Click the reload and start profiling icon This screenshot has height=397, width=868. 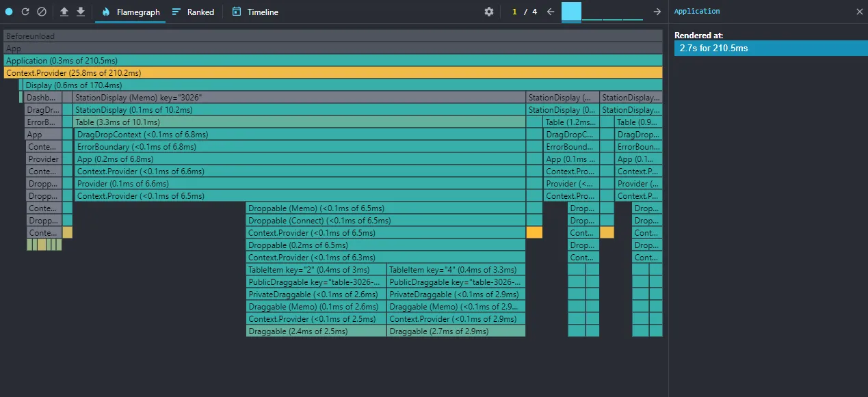(x=25, y=11)
